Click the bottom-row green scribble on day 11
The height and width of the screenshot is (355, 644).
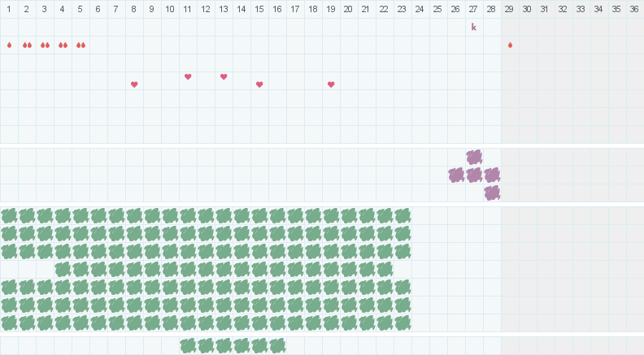[188, 345]
